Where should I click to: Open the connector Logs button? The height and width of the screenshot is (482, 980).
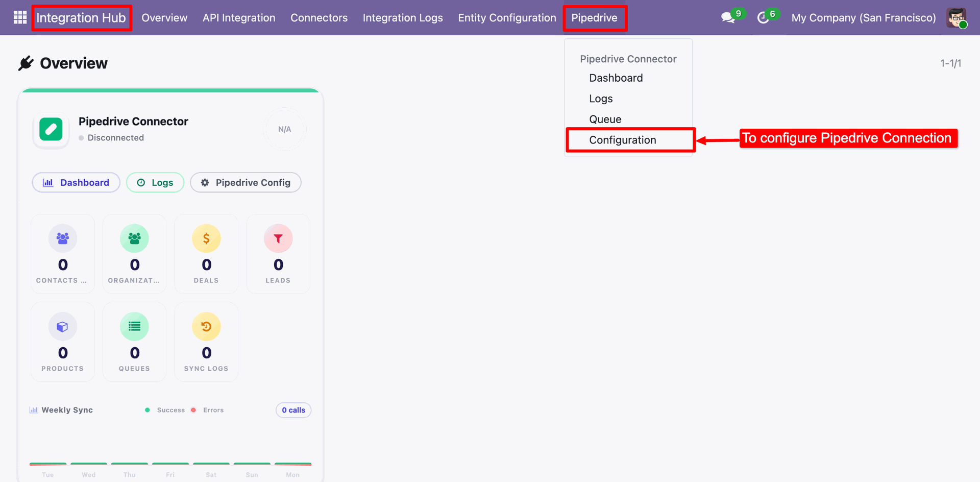click(155, 183)
